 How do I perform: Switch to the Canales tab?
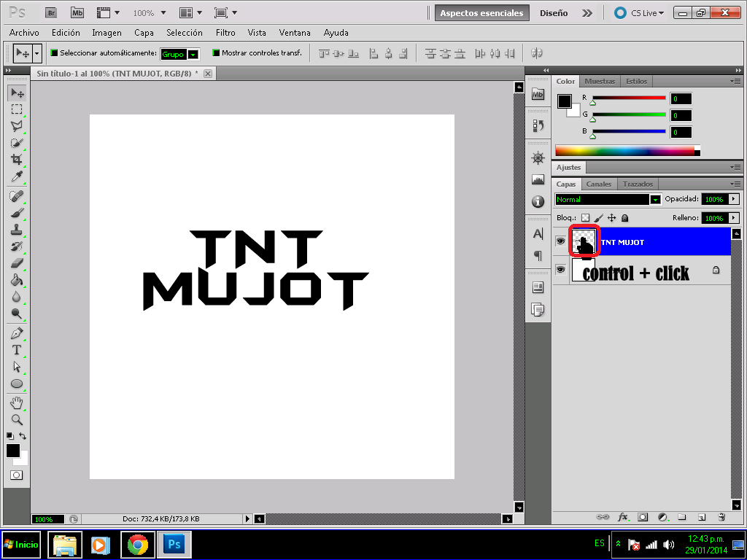click(x=599, y=184)
